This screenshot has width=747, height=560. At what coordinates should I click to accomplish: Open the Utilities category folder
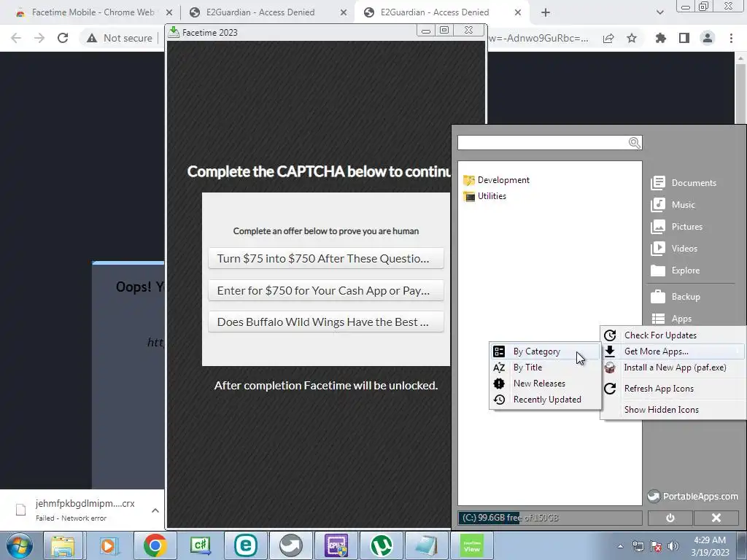coord(484,196)
